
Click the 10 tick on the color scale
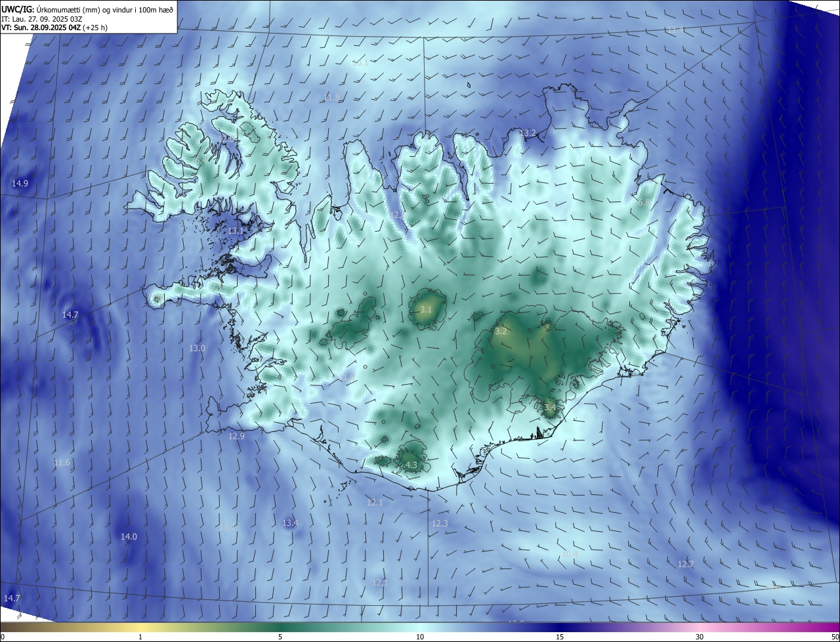coord(420,637)
